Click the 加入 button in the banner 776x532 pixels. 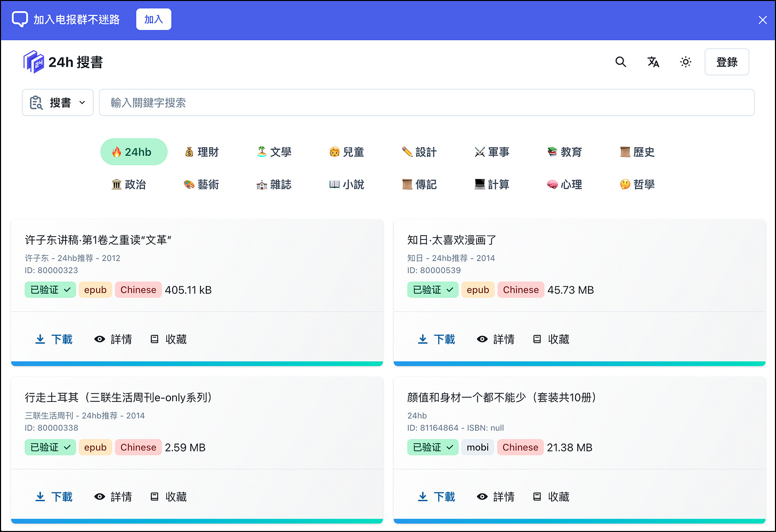[153, 19]
